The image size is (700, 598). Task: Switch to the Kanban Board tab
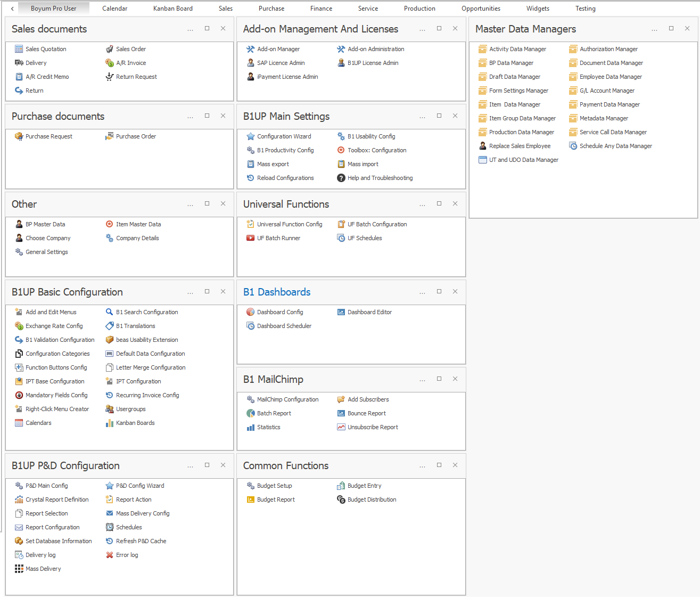tap(173, 9)
